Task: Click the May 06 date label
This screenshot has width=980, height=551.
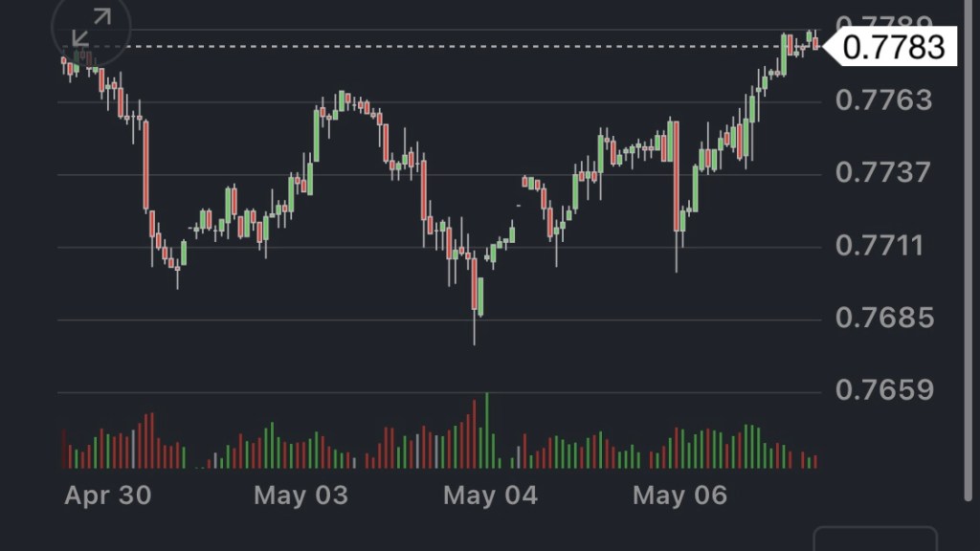Action: click(680, 496)
